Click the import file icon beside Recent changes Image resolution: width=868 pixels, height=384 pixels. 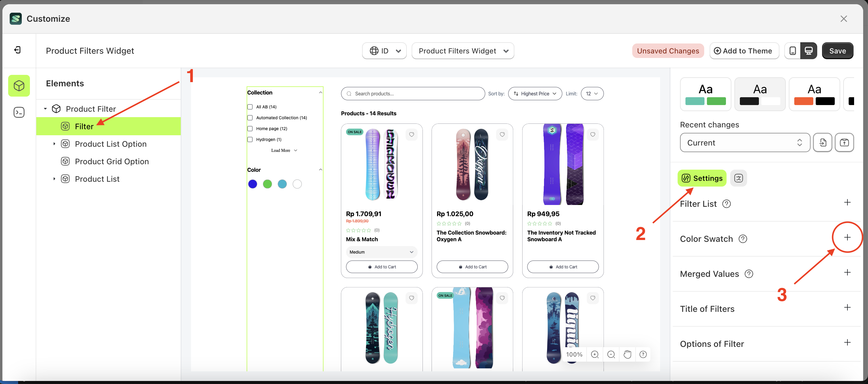click(823, 142)
